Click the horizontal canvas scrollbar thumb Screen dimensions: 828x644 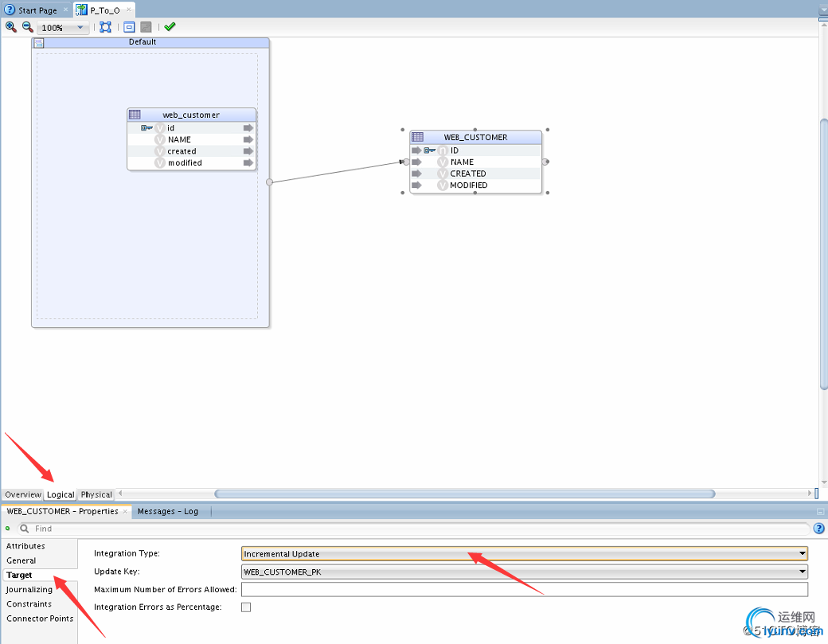463,494
